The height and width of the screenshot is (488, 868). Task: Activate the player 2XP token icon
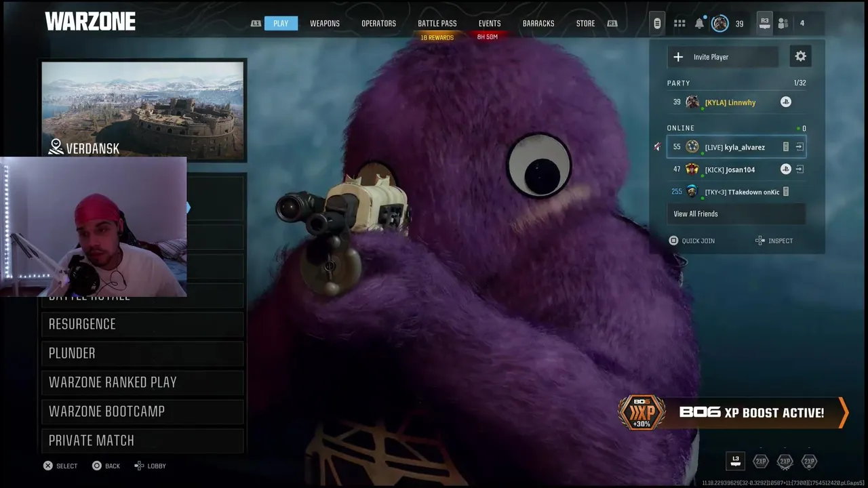coord(761,462)
